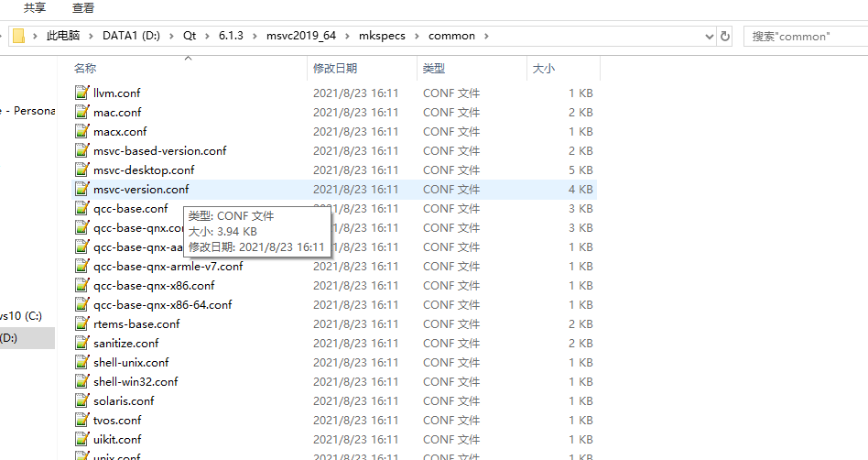This screenshot has width=868, height=460.
Task: Select file name qcc-base-qnx-x86-64.conf
Action: click(163, 305)
